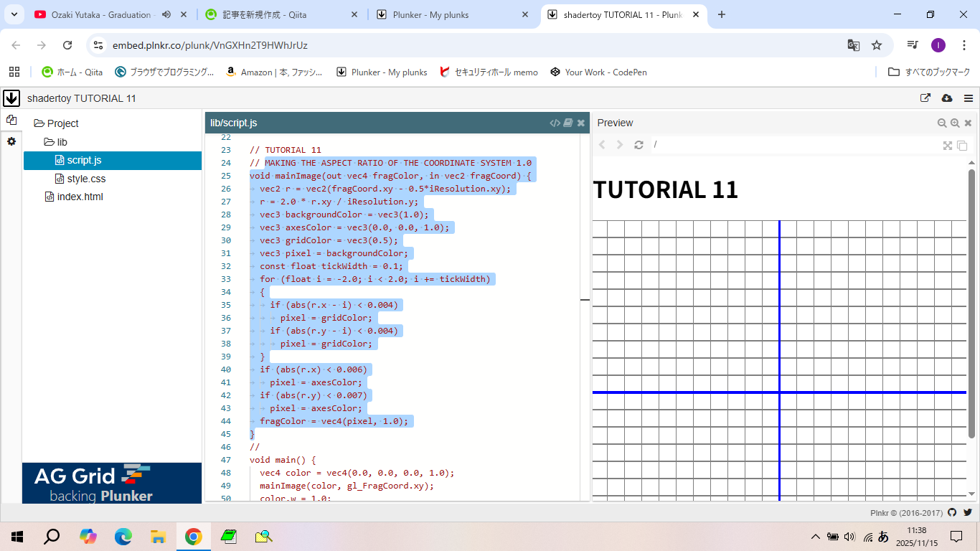Screen dimensions: 980x551
Task: Refresh the Preview pane
Action: pos(639,145)
